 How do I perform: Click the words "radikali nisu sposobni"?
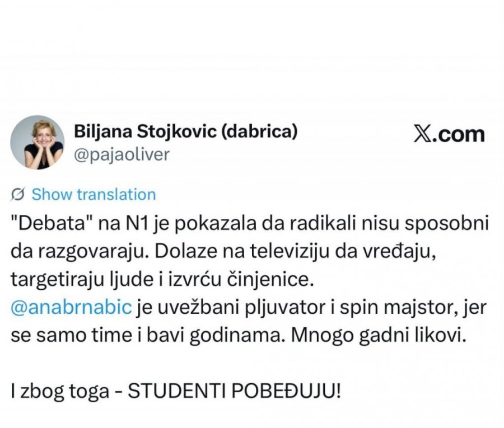tap(389, 223)
